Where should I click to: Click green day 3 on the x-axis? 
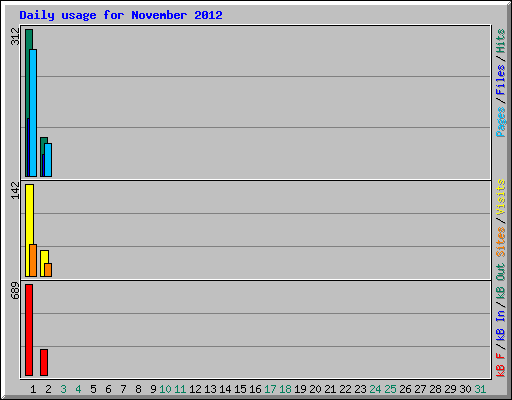tap(63, 389)
